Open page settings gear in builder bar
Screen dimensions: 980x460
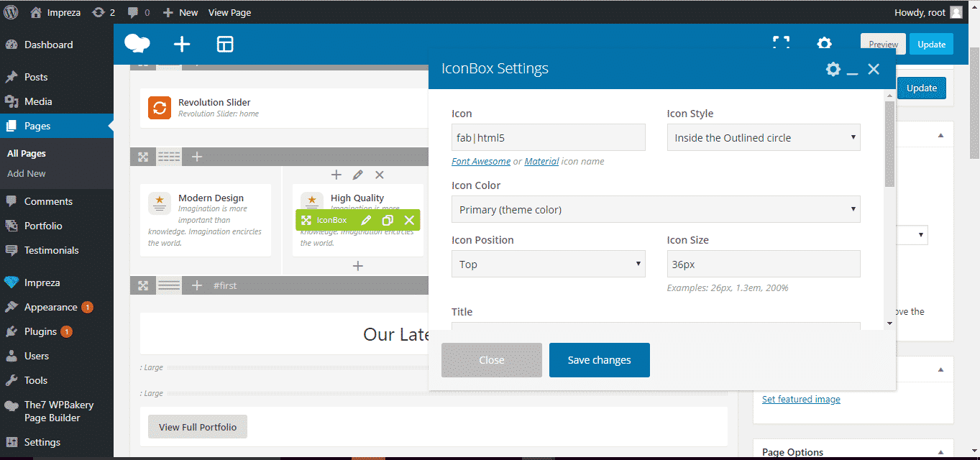[x=824, y=43]
